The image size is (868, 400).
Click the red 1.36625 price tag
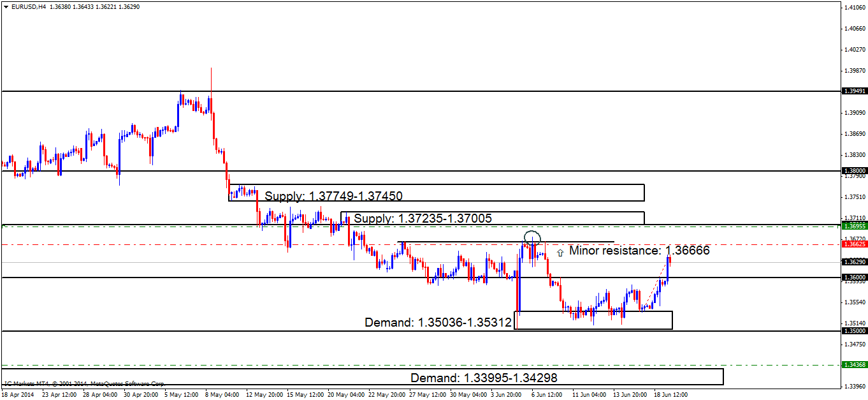[853, 244]
